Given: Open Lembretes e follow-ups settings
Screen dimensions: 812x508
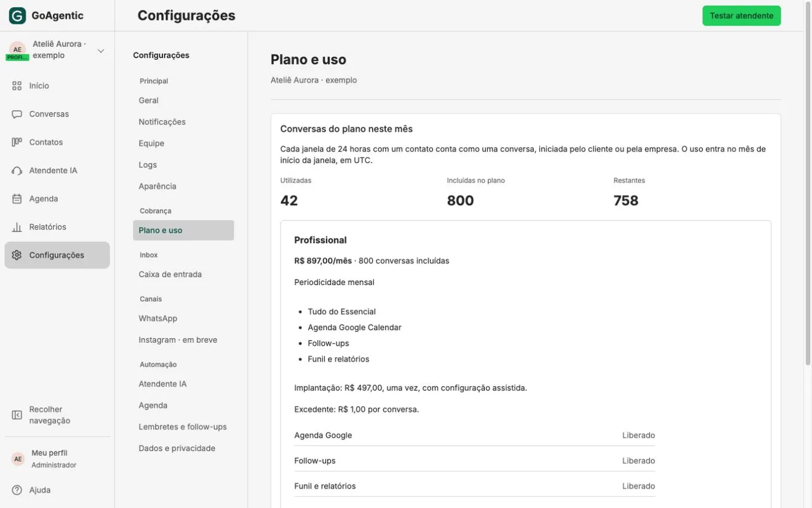Looking at the screenshot, I should (x=183, y=427).
